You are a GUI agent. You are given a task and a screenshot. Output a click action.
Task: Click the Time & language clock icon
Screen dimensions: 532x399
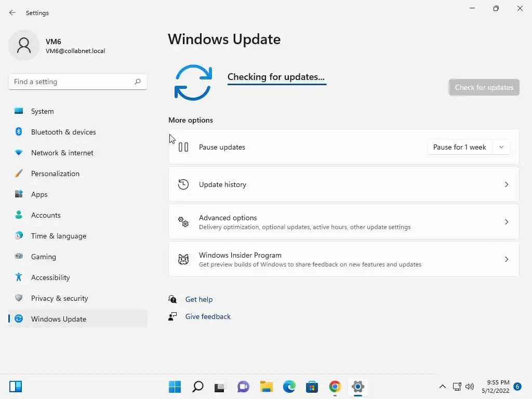(x=19, y=235)
